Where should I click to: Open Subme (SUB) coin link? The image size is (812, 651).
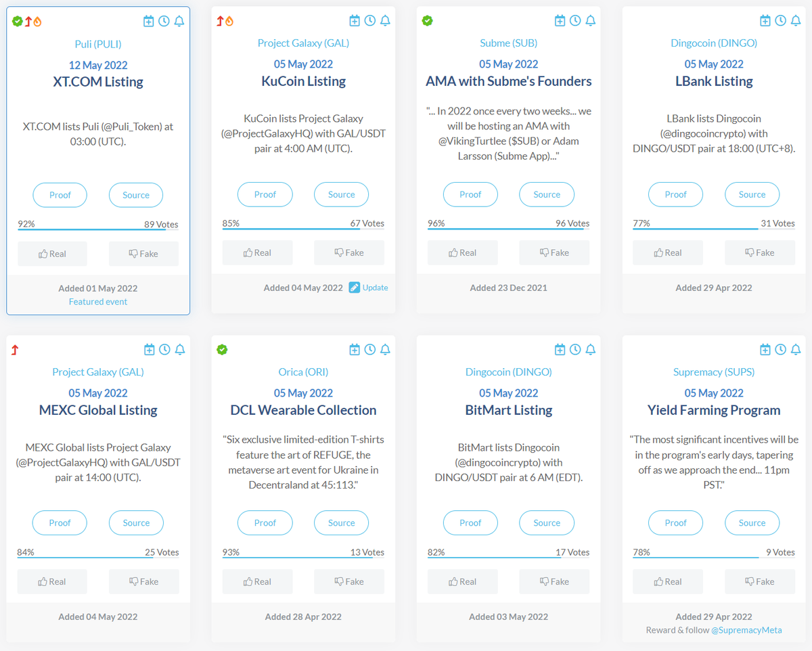point(509,43)
